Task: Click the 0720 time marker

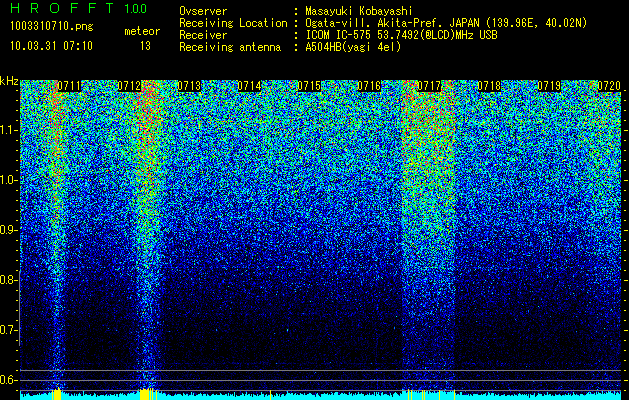Action: point(609,86)
